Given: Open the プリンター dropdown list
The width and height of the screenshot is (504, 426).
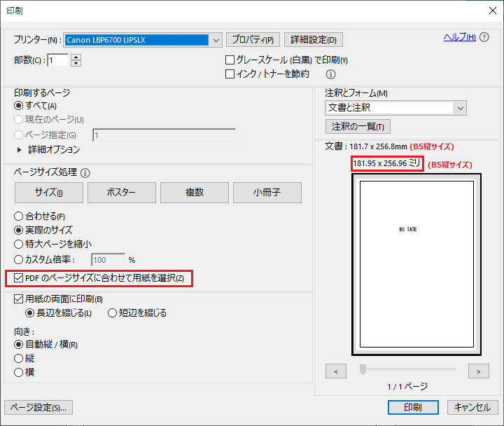Looking at the screenshot, I should point(216,40).
